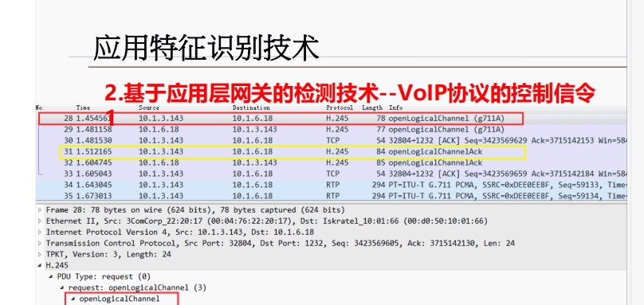The width and height of the screenshot is (644, 305).
Task: Click the Frame 28: 78 bytes on wire line
Action: click(195, 210)
